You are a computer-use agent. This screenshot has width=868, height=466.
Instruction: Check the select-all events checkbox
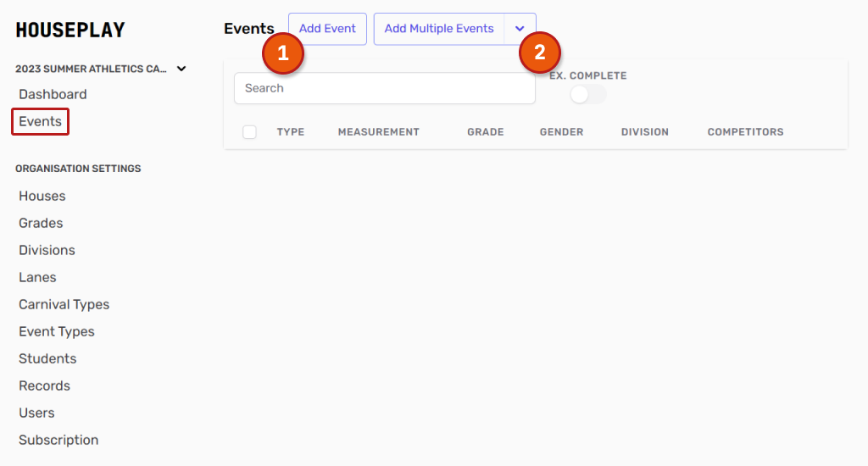pyautogui.click(x=249, y=132)
